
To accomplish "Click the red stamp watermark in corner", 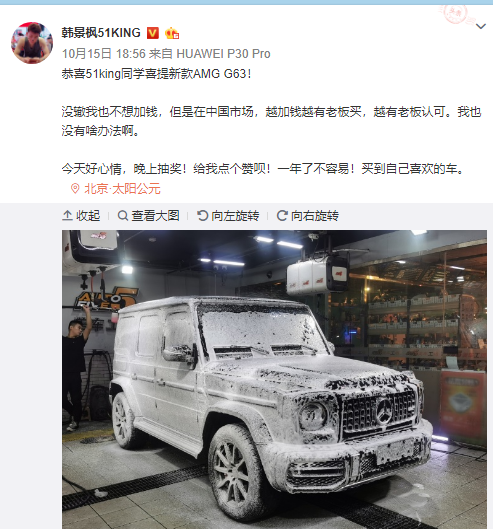I will pyautogui.click(x=455, y=14).
